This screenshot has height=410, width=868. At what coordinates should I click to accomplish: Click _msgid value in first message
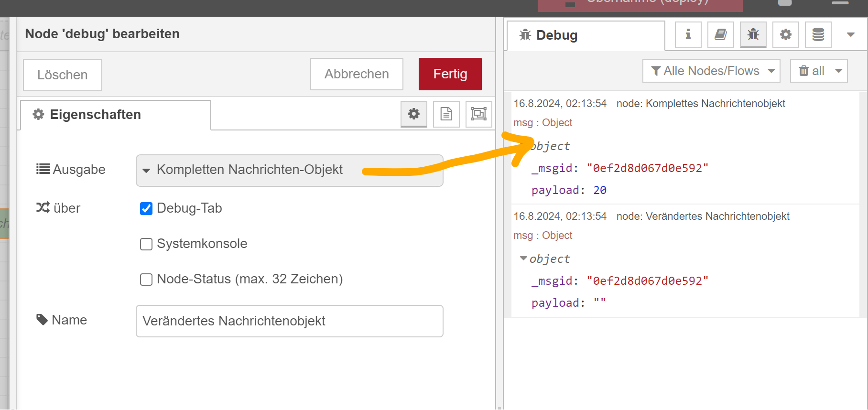[x=647, y=168]
